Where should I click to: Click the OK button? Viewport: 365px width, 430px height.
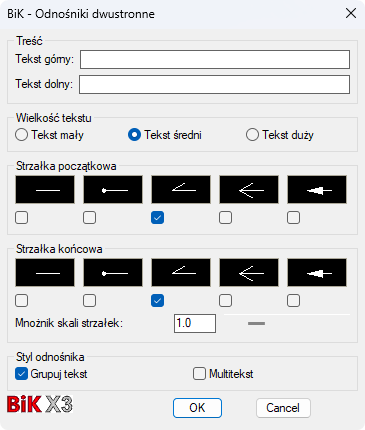(x=197, y=408)
